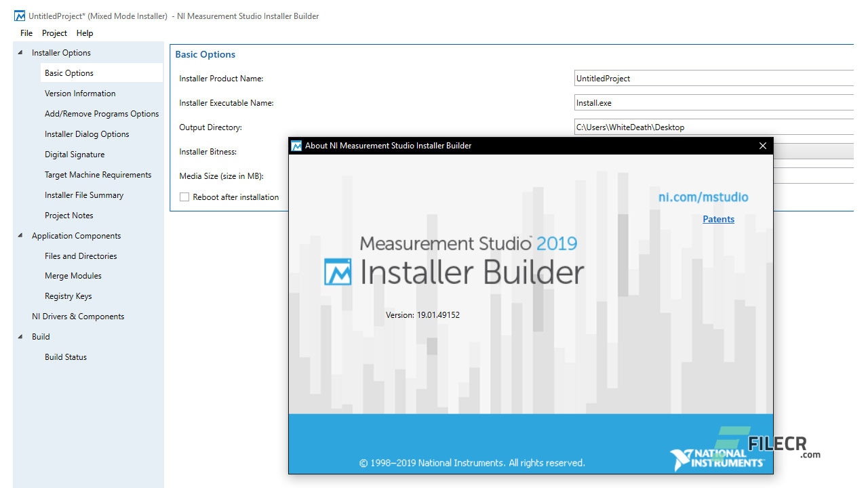Click the National Instruments eagle logo
868x488 pixels.
681,460
